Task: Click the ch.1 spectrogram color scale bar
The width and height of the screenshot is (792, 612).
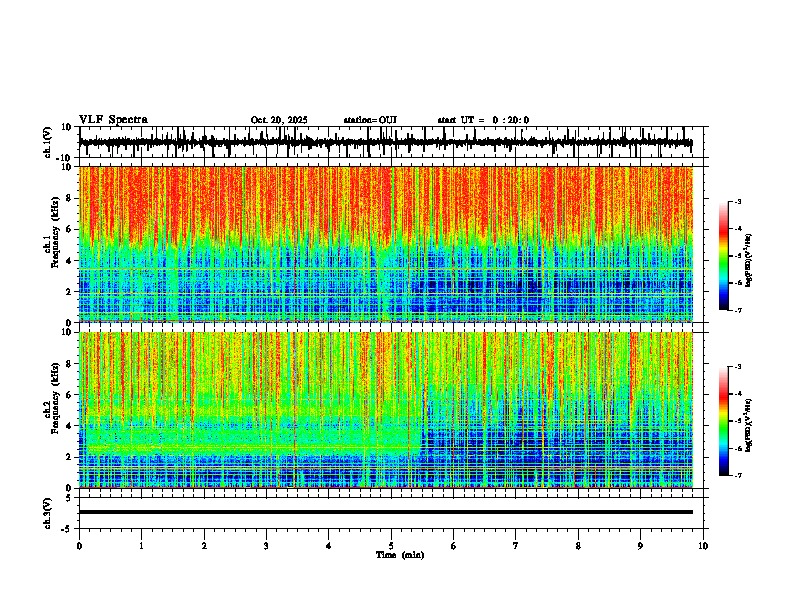Action: click(x=723, y=256)
